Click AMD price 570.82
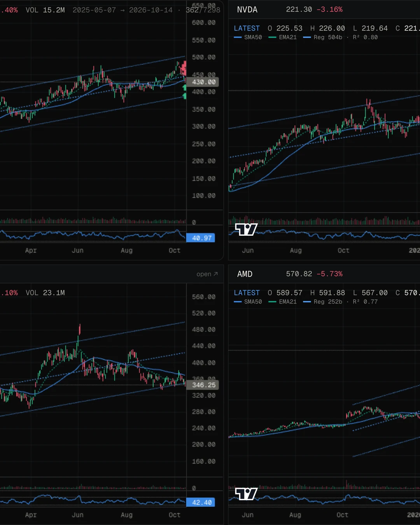The width and height of the screenshot is (420, 525). coord(299,274)
